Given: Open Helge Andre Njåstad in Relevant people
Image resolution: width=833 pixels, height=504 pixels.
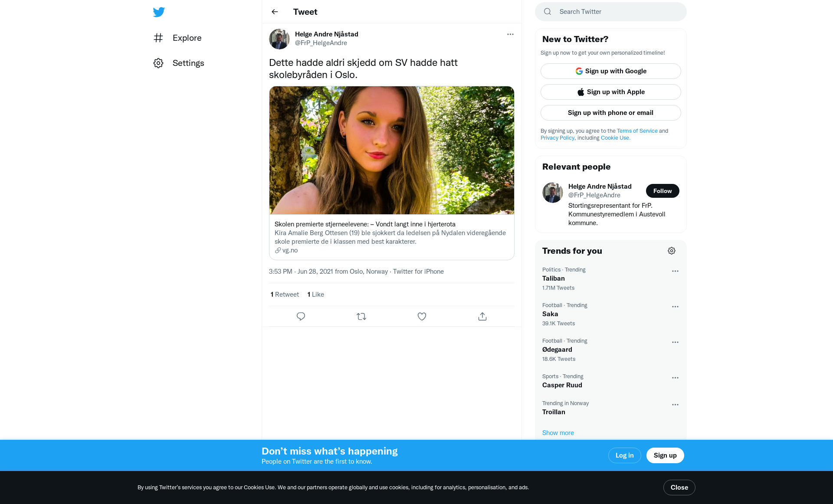Looking at the screenshot, I should (x=600, y=186).
